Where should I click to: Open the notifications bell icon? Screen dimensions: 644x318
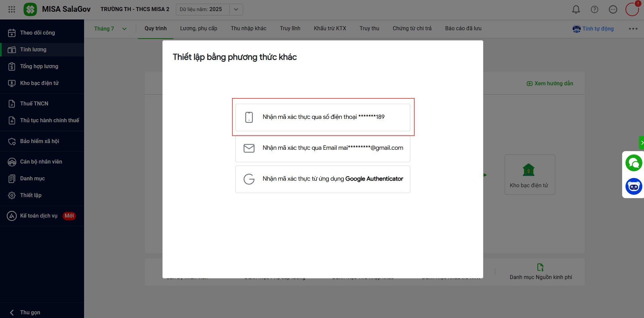point(576,9)
